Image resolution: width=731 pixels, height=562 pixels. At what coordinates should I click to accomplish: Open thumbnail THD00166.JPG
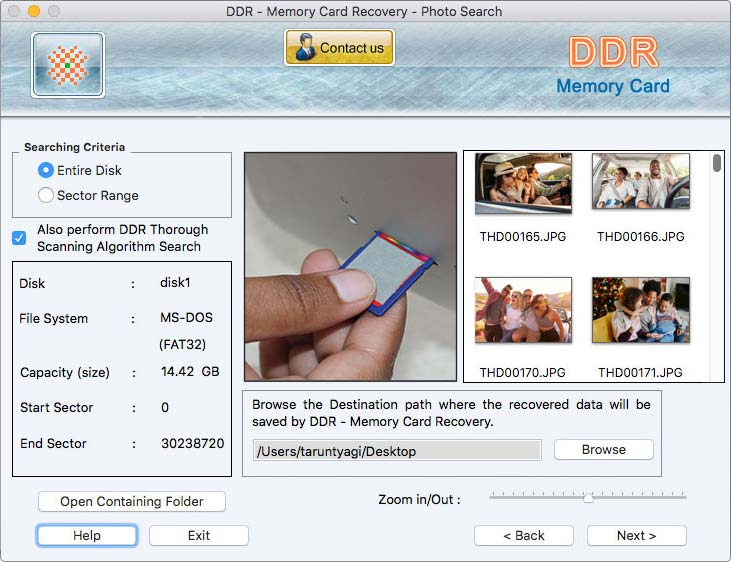coord(641,181)
